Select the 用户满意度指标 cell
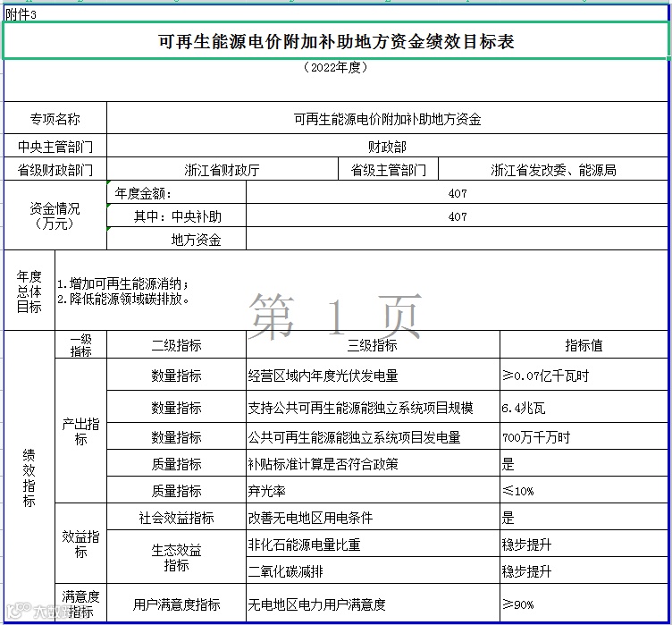672x625 pixels. pos(177,604)
